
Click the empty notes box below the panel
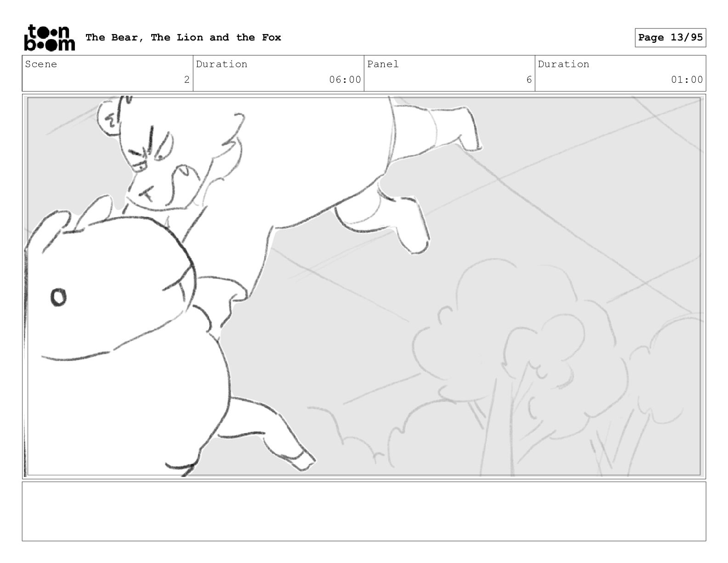[x=364, y=511]
